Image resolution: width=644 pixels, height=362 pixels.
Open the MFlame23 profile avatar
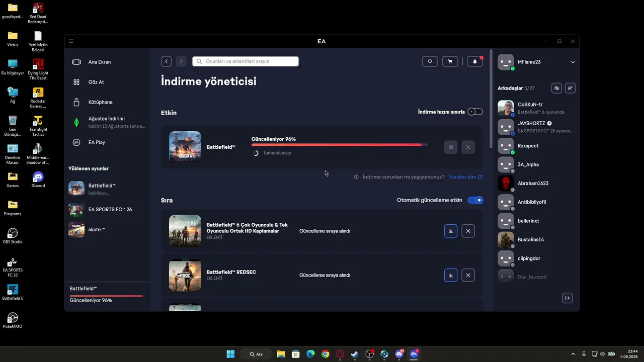coord(506,62)
